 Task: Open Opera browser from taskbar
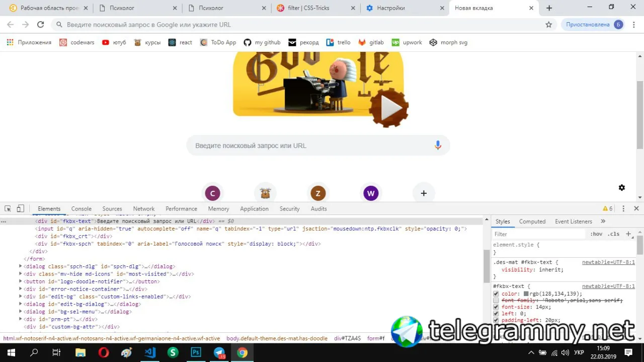(103, 353)
